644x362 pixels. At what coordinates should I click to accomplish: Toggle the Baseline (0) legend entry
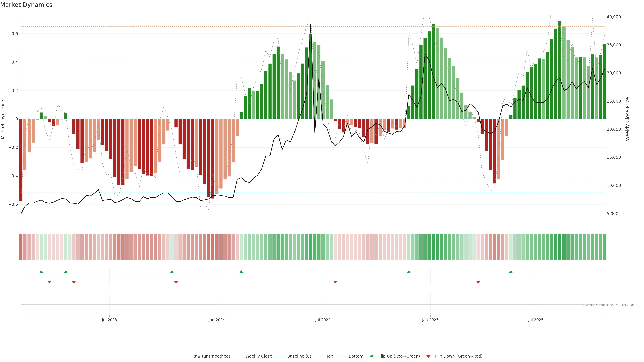coord(299,356)
